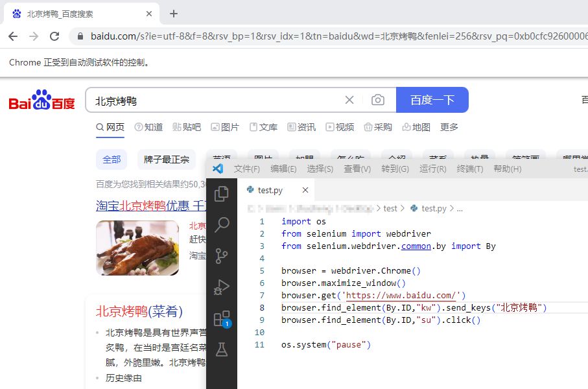Screen dimensions: 588x389
Task: Open VS Code 选择(S) menu
Action: coord(320,169)
